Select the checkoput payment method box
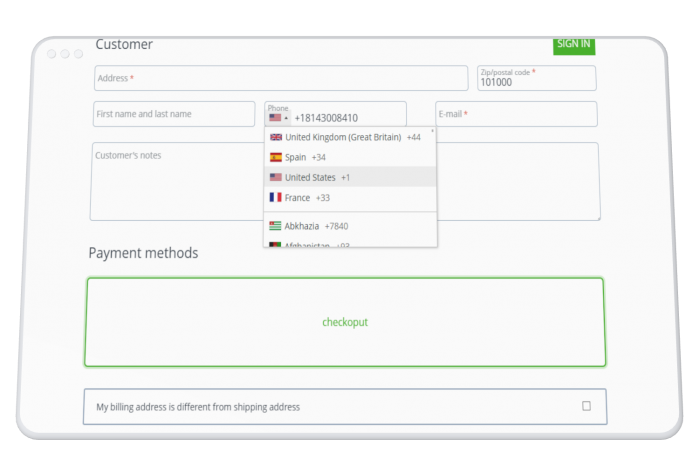700x466 pixels. coord(345,322)
